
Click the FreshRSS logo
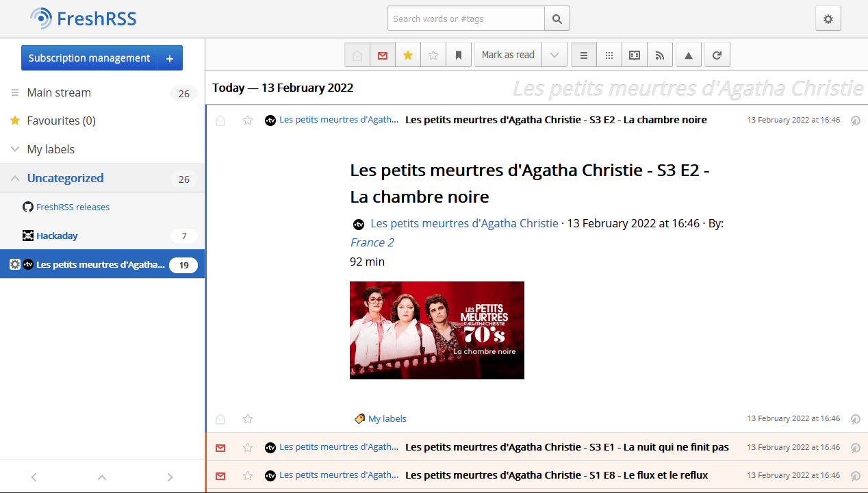coord(84,18)
